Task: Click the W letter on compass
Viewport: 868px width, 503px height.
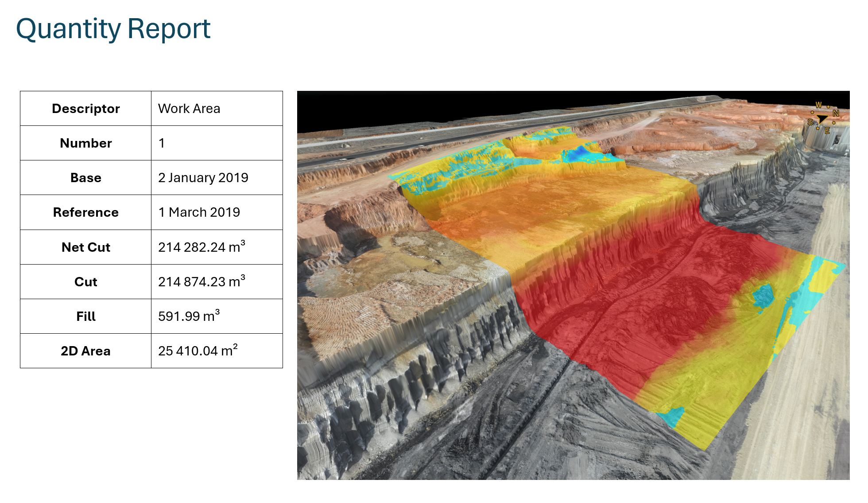Action: 818,105
